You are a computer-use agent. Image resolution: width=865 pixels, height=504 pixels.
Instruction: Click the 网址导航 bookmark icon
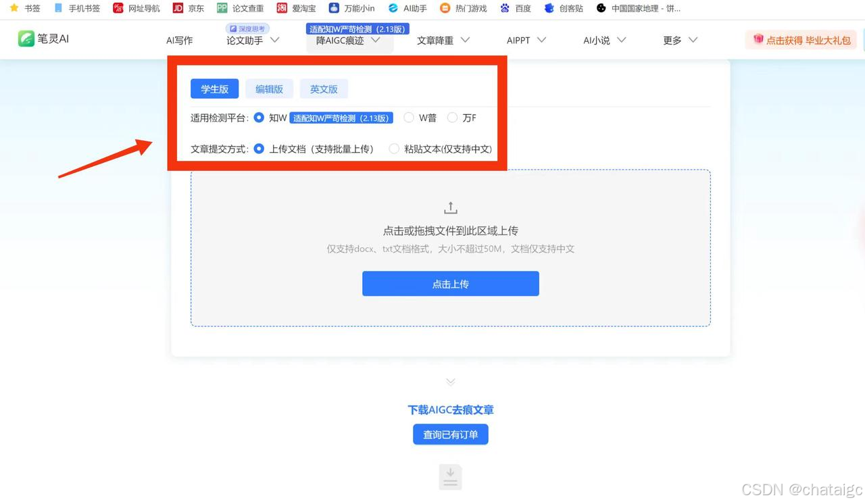coord(118,8)
